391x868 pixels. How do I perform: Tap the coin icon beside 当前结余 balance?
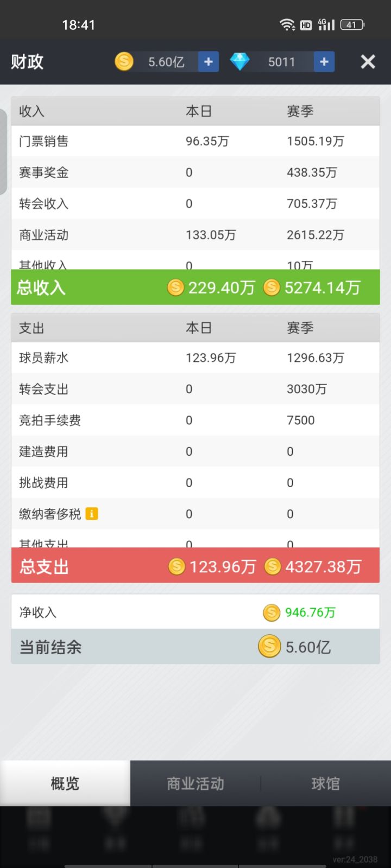coord(269,646)
